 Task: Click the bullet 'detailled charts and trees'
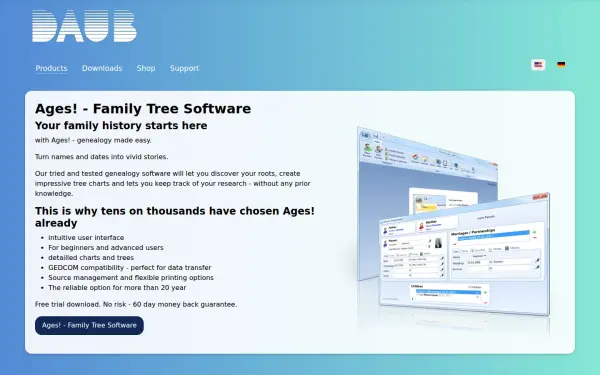pyautogui.click(x=91, y=258)
